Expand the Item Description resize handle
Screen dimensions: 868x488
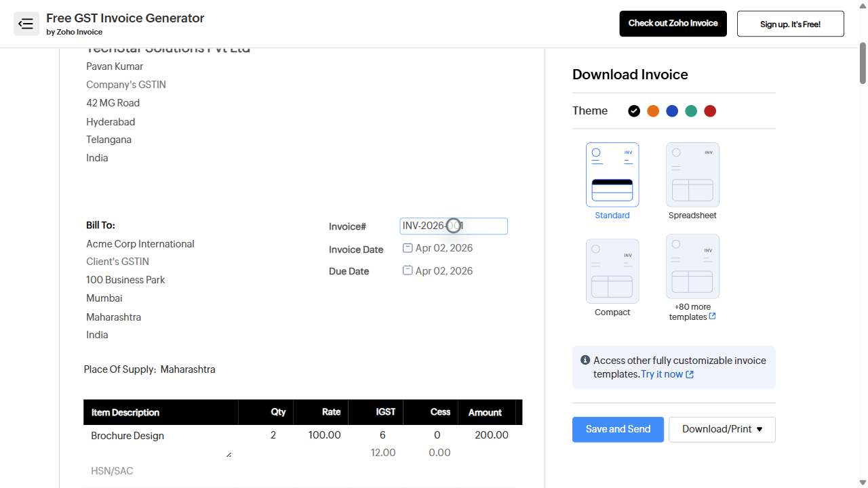tap(230, 453)
